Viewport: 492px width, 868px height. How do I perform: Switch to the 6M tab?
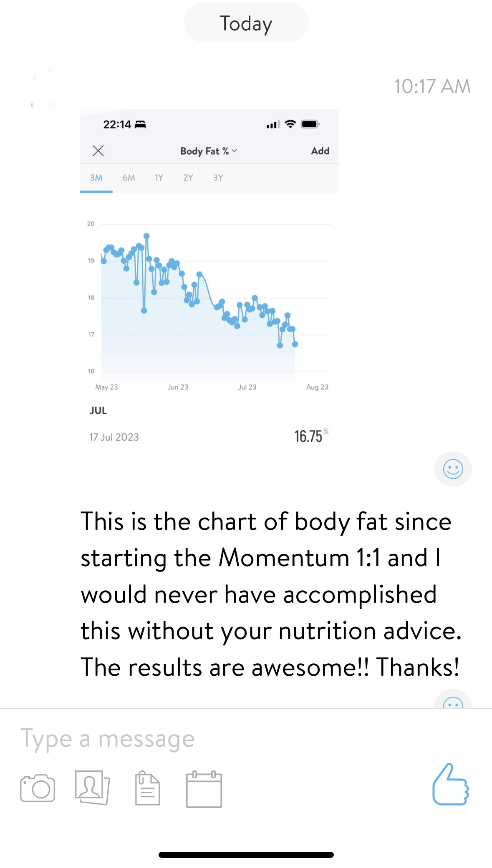pyautogui.click(x=129, y=178)
